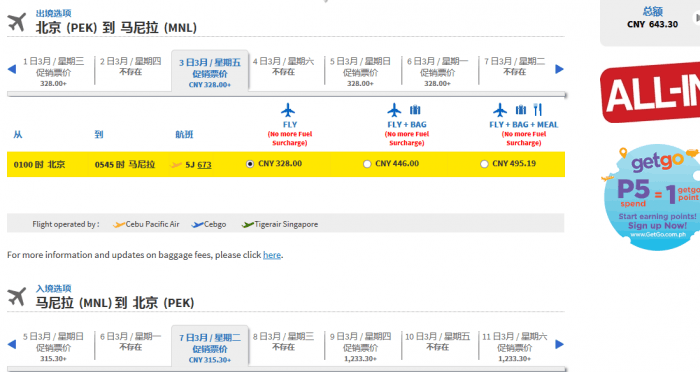This screenshot has width=700, height=372.
Task: Click the 0545 时 马尼拉 arrival cell
Action: coord(125,165)
